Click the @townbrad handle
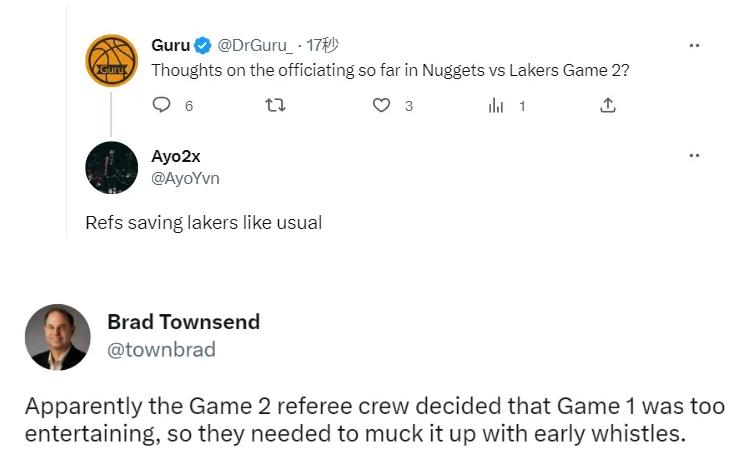The height and width of the screenshot is (456, 744). 161,349
